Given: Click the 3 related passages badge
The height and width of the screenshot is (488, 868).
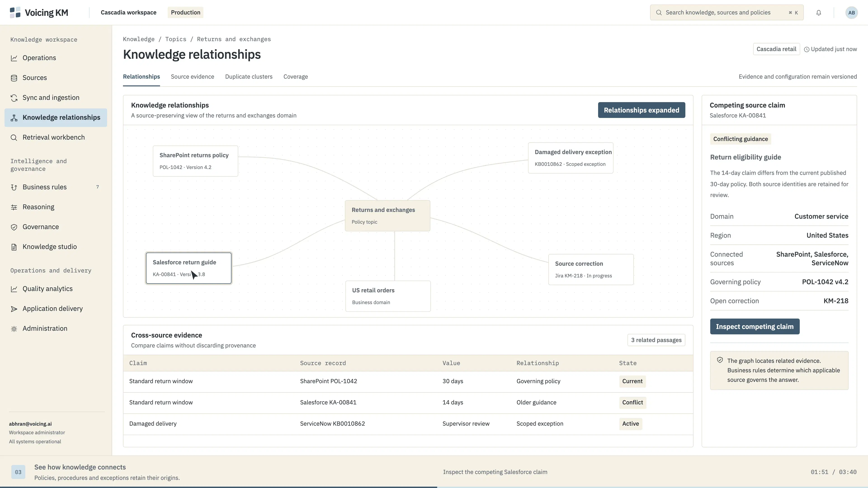Looking at the screenshot, I should [656, 340].
